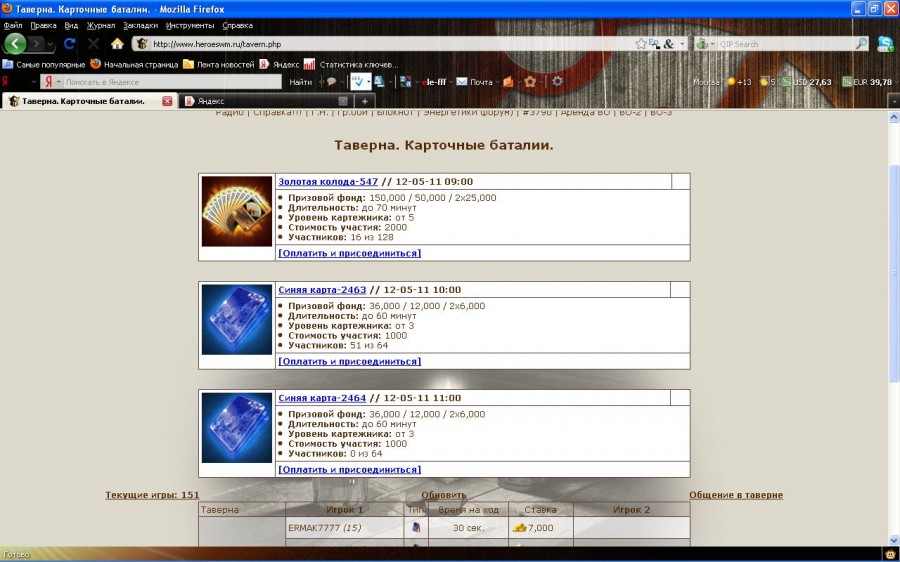
Task: Open settings gear on Yandex bar
Action: pos(557,82)
